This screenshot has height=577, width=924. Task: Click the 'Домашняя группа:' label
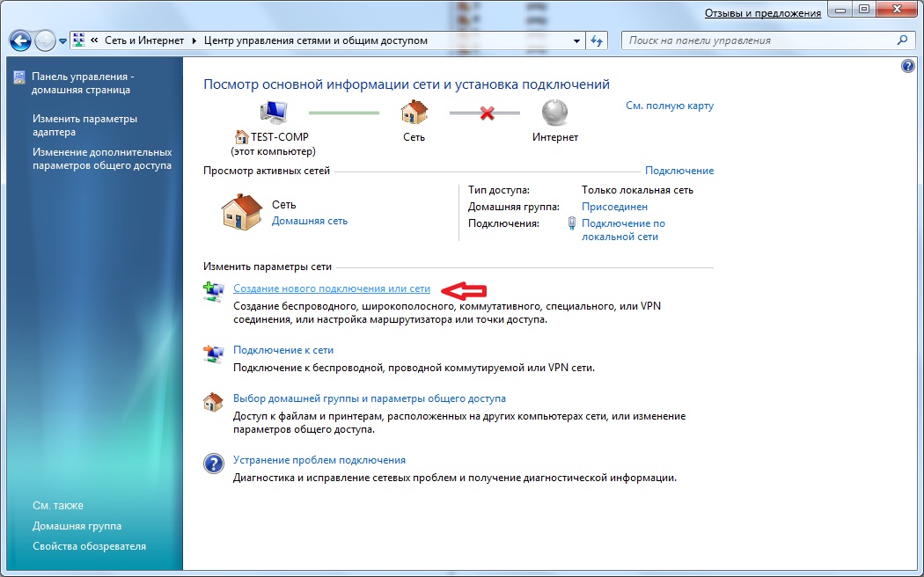(514, 207)
